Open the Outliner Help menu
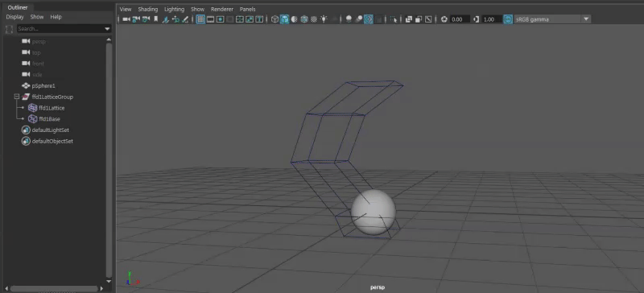Viewport: 644px width, 293px height. 56,17
